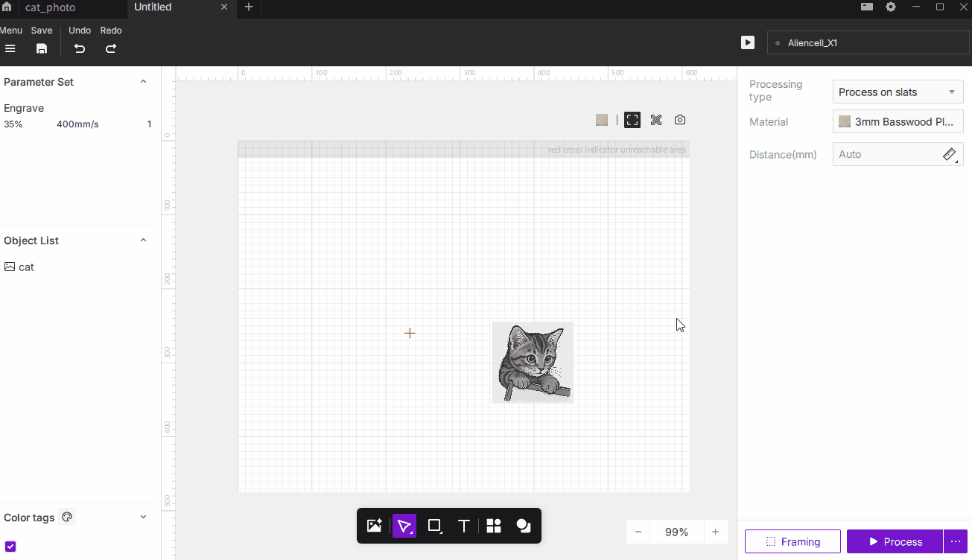Select the arrow selection tool
Screen dimensions: 972x560
pyautogui.click(x=404, y=526)
